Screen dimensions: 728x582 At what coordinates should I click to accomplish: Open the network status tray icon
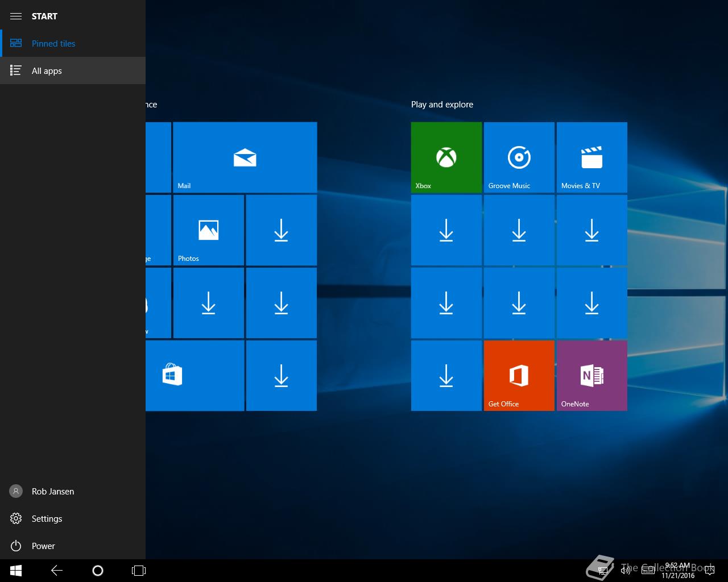(603, 571)
